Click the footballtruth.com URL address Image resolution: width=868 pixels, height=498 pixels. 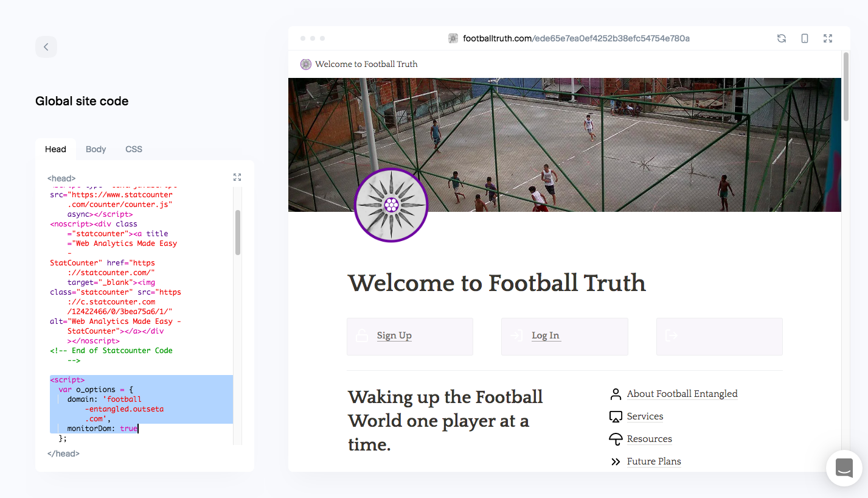coord(576,38)
